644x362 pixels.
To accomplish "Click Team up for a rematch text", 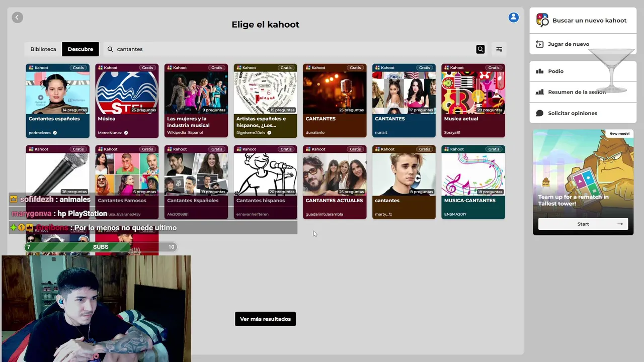I will click(x=573, y=200).
